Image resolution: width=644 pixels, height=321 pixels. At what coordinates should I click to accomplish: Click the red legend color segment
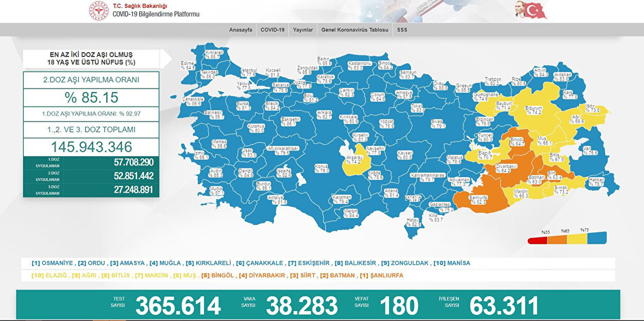coord(537,240)
